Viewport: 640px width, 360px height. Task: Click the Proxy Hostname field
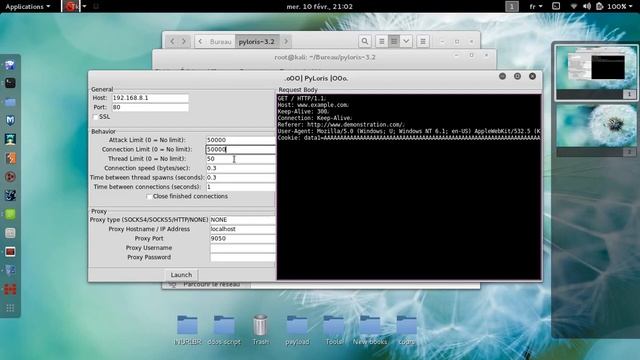[x=242, y=229]
